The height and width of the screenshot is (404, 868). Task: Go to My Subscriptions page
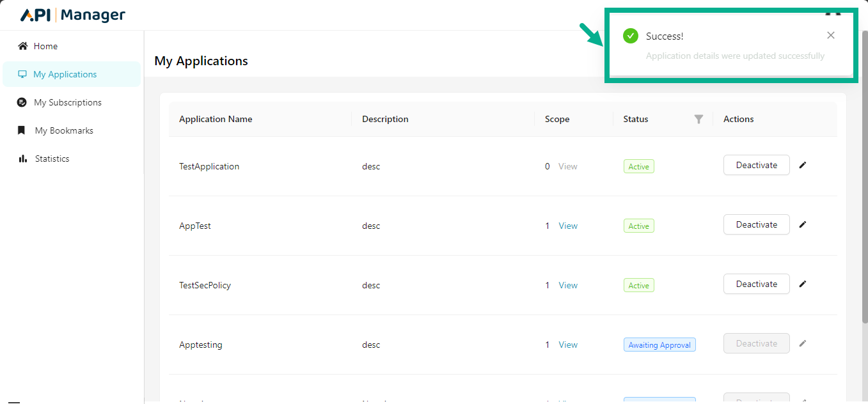[67, 102]
